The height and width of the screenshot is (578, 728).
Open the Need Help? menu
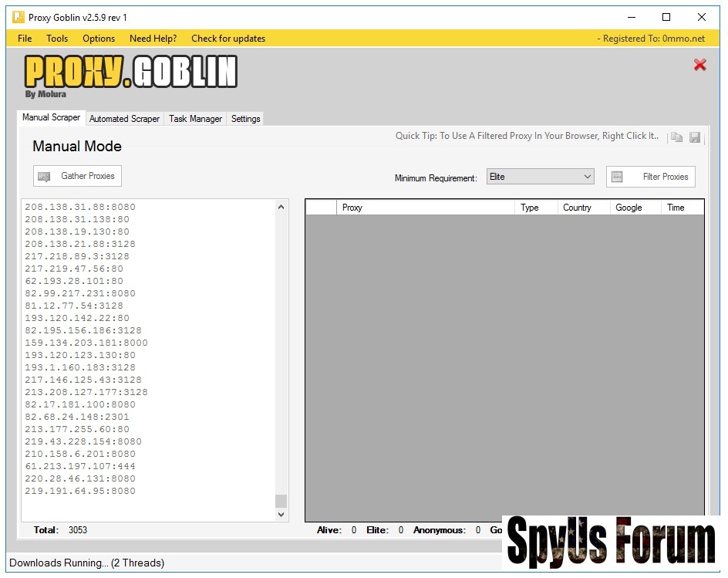click(153, 39)
